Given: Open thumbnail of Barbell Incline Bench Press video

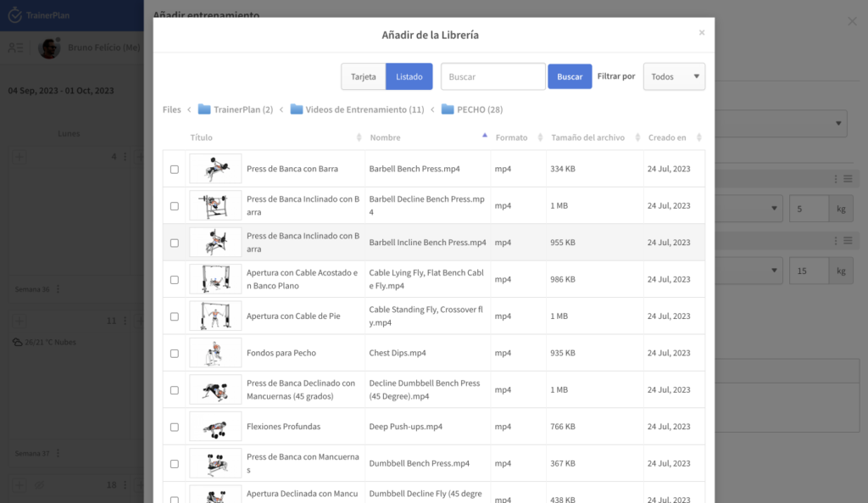Looking at the screenshot, I should [215, 242].
